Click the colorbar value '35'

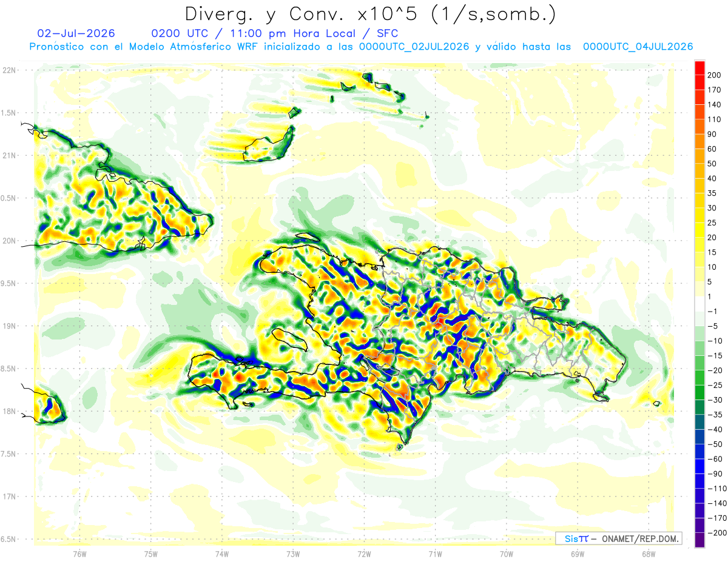713,194
